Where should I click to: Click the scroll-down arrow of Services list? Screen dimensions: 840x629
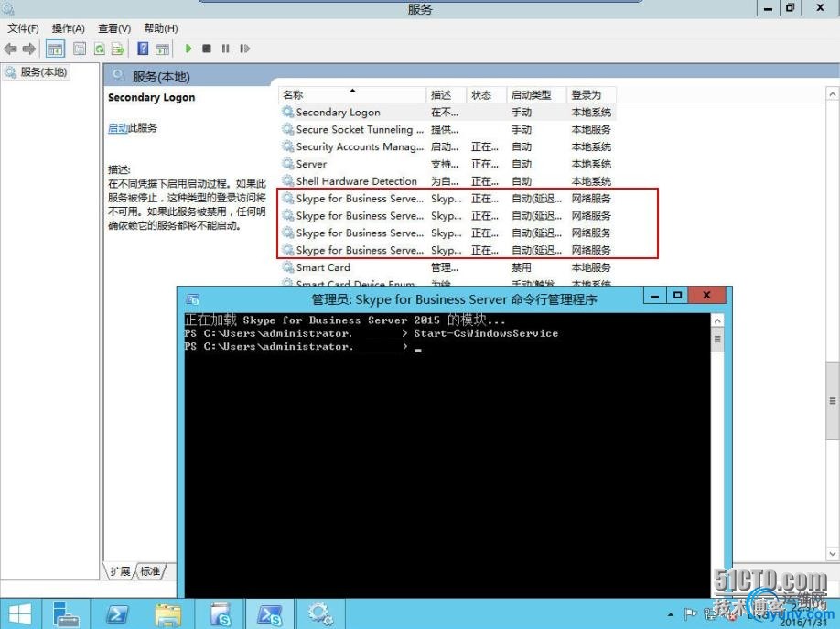(833, 553)
